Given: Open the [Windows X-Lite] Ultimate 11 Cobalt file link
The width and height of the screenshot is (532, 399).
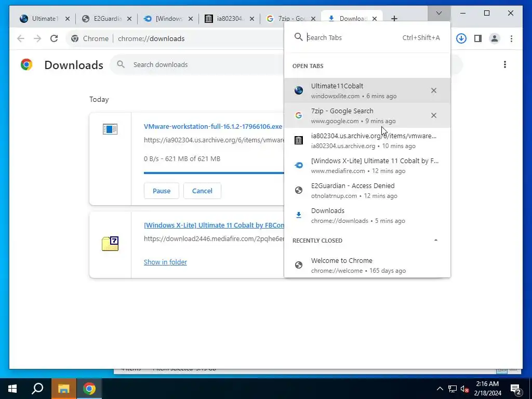Looking at the screenshot, I should 214,225.
